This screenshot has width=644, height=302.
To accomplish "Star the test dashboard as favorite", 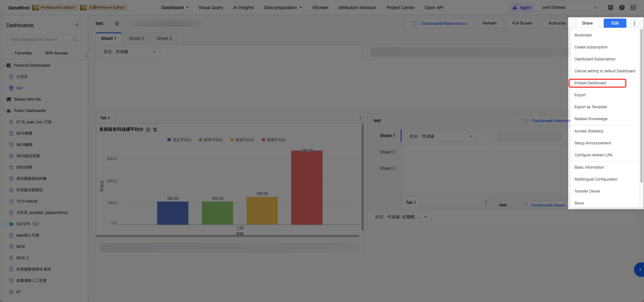I will pyautogui.click(x=117, y=23).
